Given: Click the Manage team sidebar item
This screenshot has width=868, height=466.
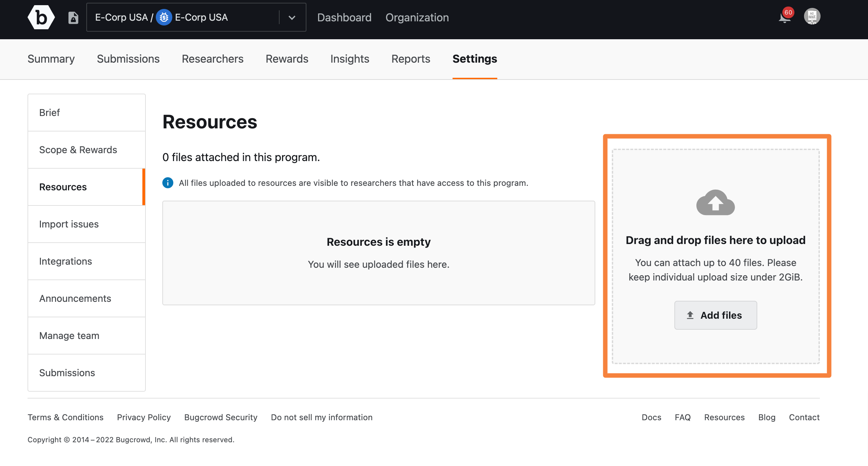Looking at the screenshot, I should coord(69,335).
